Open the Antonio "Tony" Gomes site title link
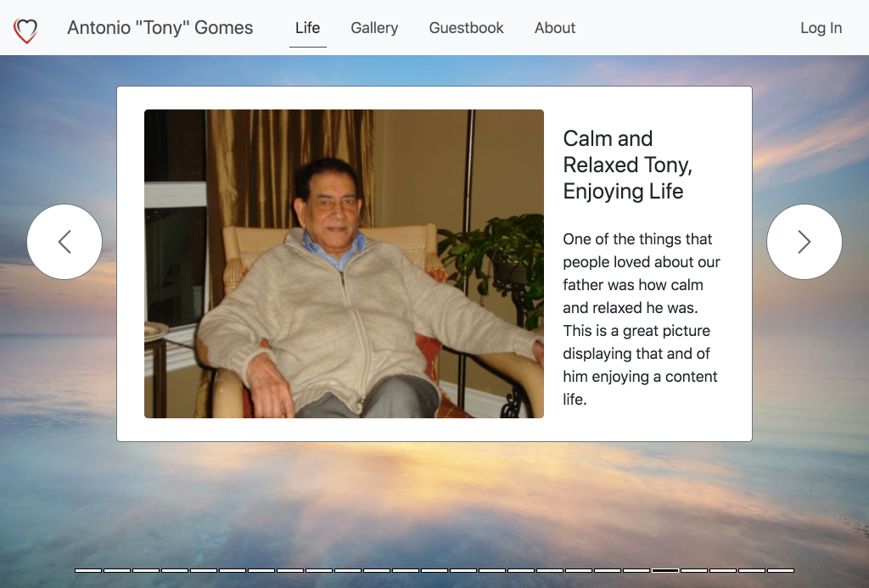Screen dimensions: 869x588 pos(160,28)
